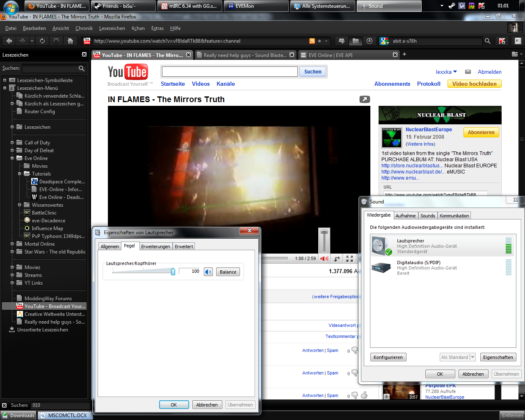The height and width of the screenshot is (420, 525).
Task: Open the Abmelden link
Action: coord(489,72)
